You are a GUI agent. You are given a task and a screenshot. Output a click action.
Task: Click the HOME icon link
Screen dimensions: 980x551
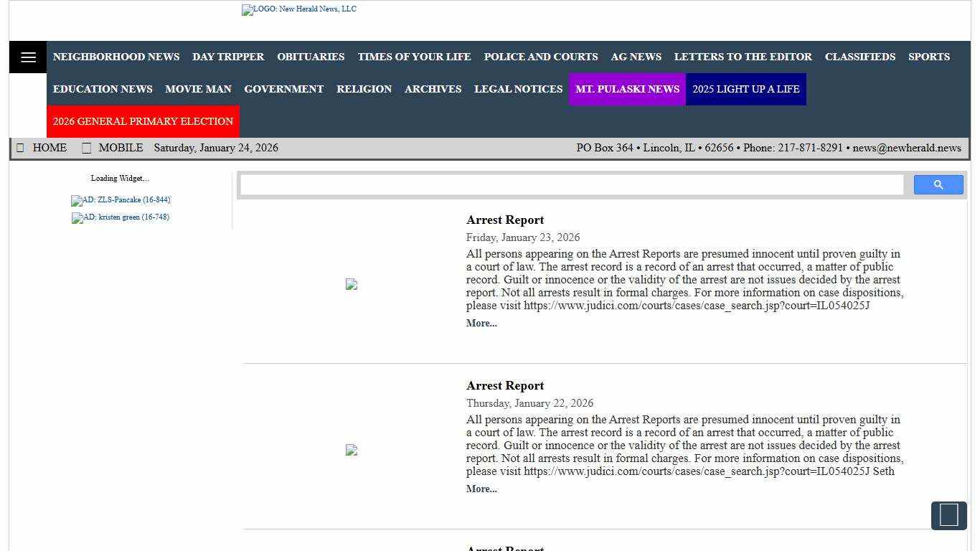20,148
